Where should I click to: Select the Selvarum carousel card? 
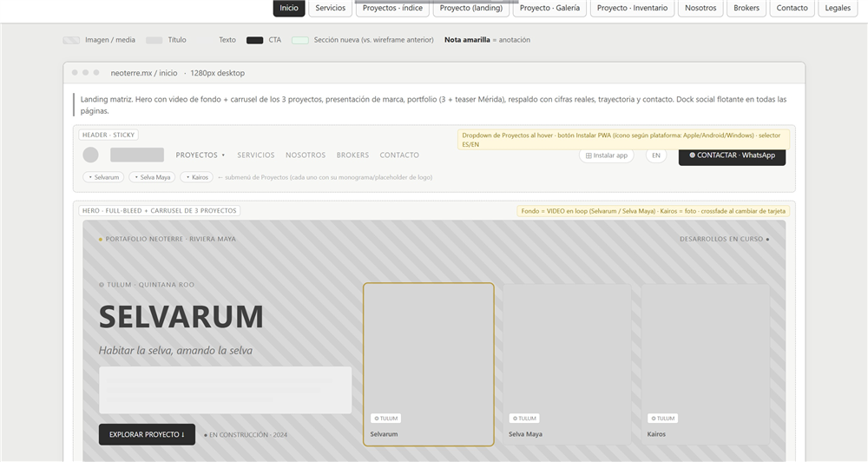(429, 364)
